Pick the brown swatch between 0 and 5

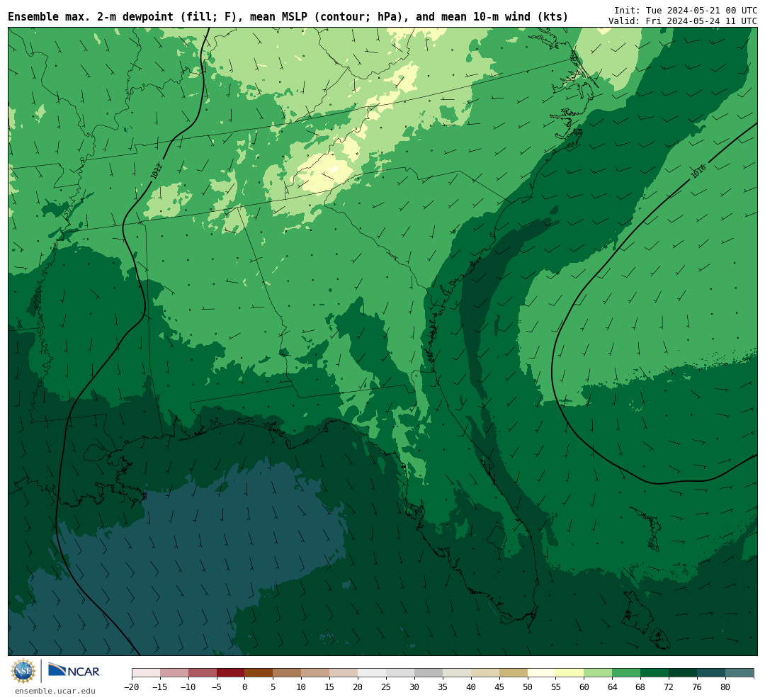(259, 673)
